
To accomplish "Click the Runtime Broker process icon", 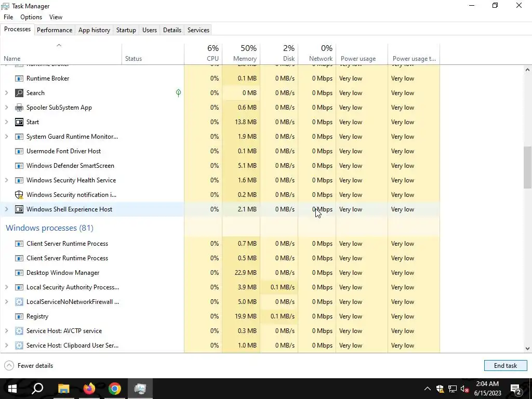I will click(x=19, y=78).
